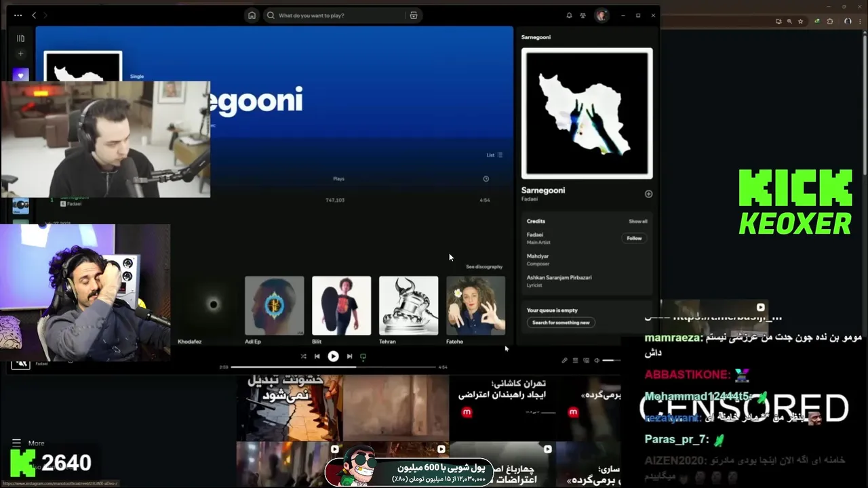Open Spotify notifications bell
This screenshot has height=488, width=868.
569,15
